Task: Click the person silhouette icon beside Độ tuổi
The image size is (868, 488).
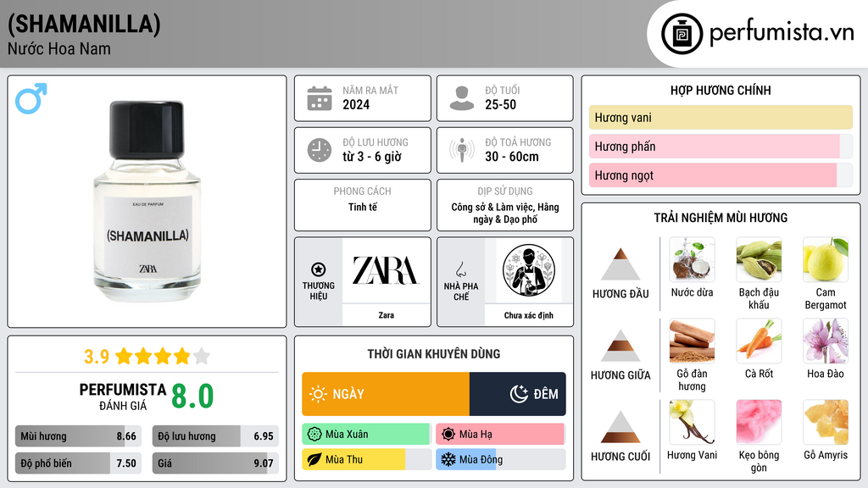Action: click(462, 98)
